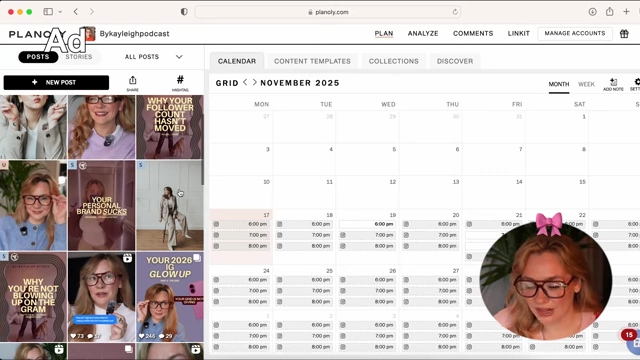Click Tuesday 18 7:00 pm slot icon
Image resolution: width=640 pixels, height=360 pixels.
coord(280,235)
